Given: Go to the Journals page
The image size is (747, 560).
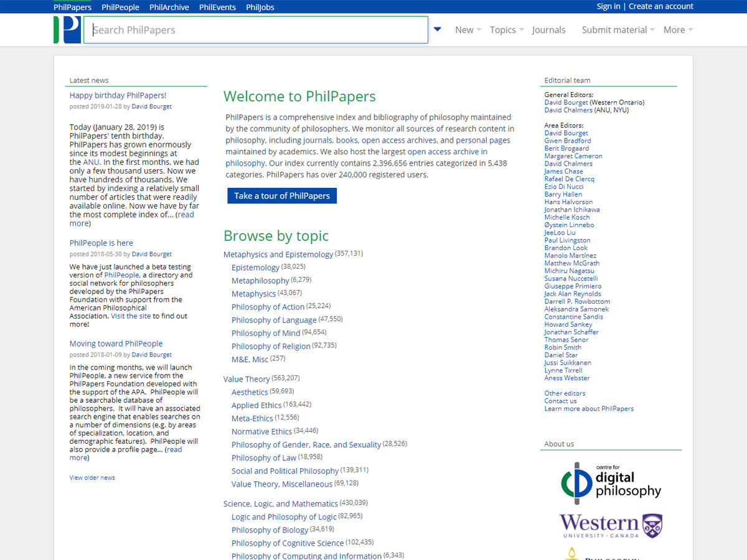Looking at the screenshot, I should [548, 30].
